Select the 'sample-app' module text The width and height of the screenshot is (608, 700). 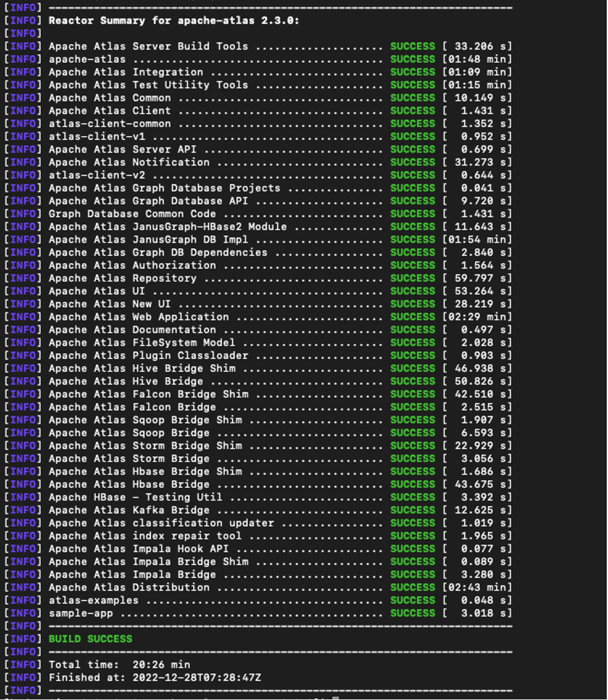point(81,614)
